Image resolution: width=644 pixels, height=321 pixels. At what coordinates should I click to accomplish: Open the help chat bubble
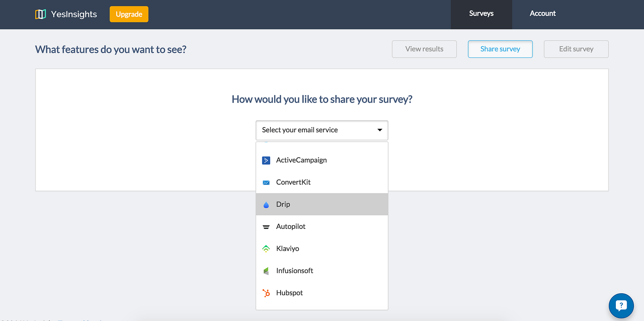click(621, 306)
